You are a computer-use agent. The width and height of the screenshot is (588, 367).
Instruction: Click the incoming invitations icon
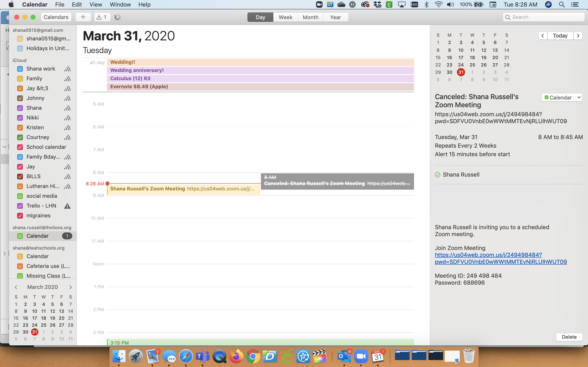[x=101, y=17]
